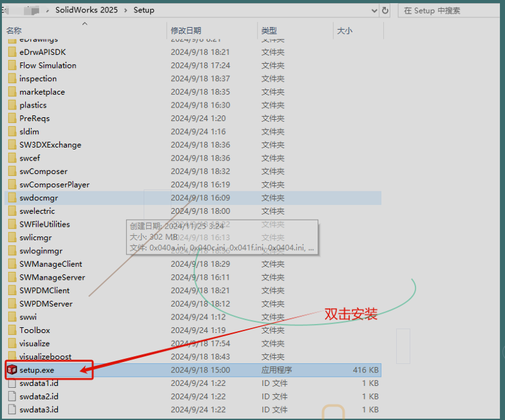Click the swdata2.id file icon
The height and width of the screenshot is (420, 505).
[12, 396]
